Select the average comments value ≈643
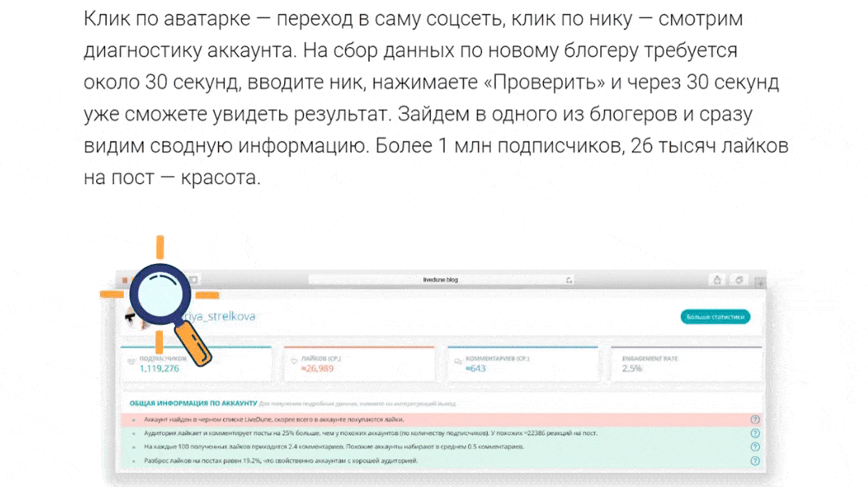Image resolution: width=868 pixels, height=487 pixels. (476, 369)
